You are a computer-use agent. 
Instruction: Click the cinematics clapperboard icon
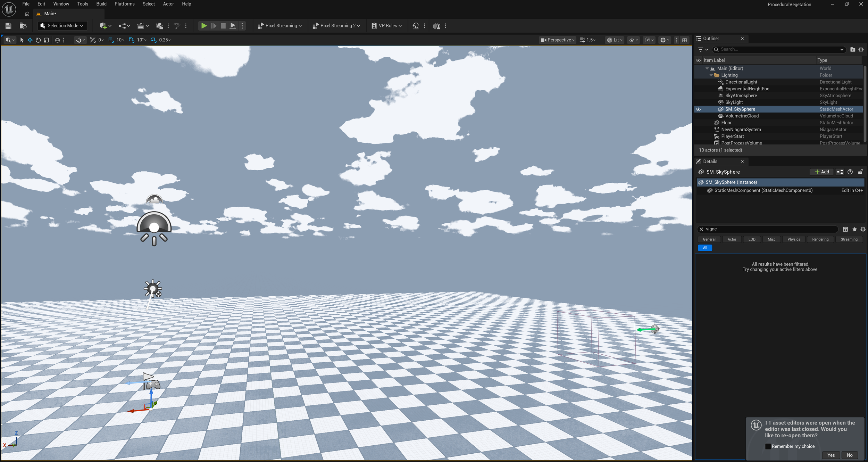click(x=140, y=26)
